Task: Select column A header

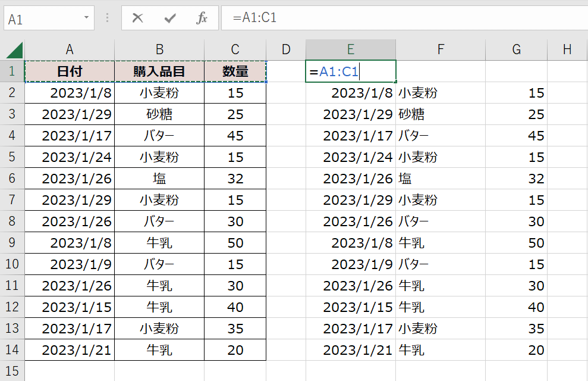Action: (70, 50)
